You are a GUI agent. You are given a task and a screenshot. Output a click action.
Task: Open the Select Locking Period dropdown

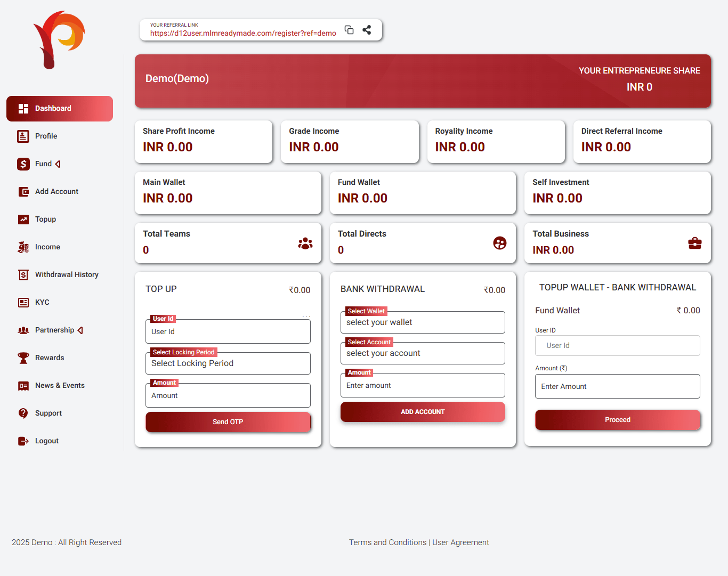pyautogui.click(x=228, y=363)
